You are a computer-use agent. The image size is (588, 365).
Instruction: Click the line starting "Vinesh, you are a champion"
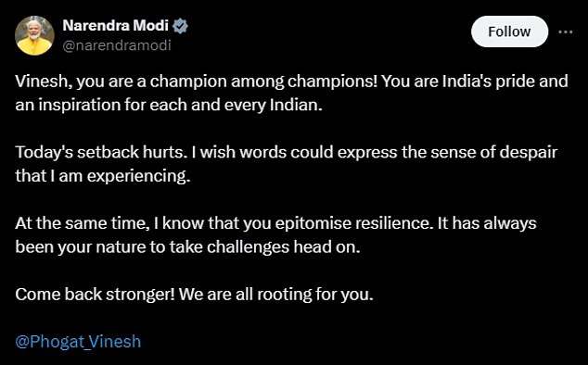[x=291, y=82]
